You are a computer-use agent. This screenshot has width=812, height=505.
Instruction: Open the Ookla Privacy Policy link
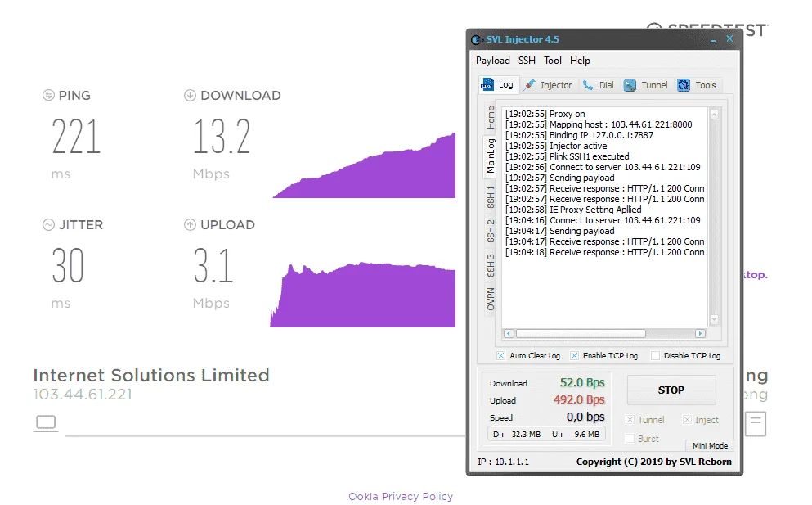tap(401, 496)
